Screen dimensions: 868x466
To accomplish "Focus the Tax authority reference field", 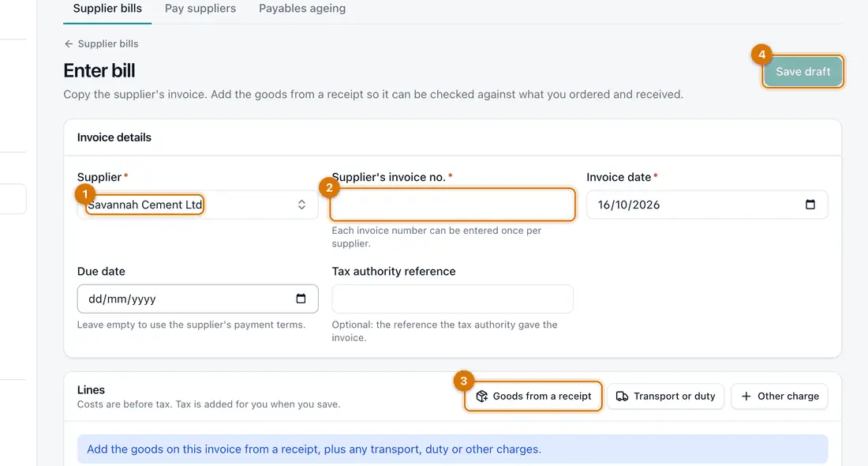I will click(452, 299).
